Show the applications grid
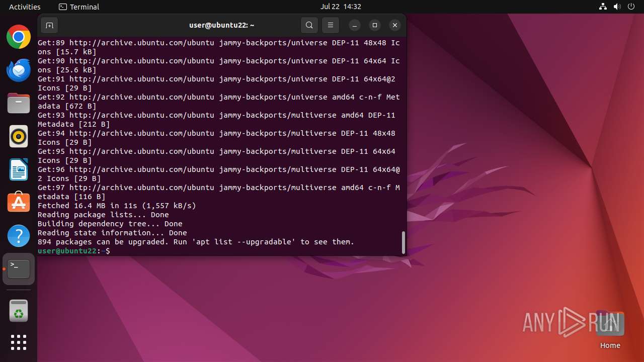Viewport: 644px width, 362px height. pyautogui.click(x=19, y=342)
